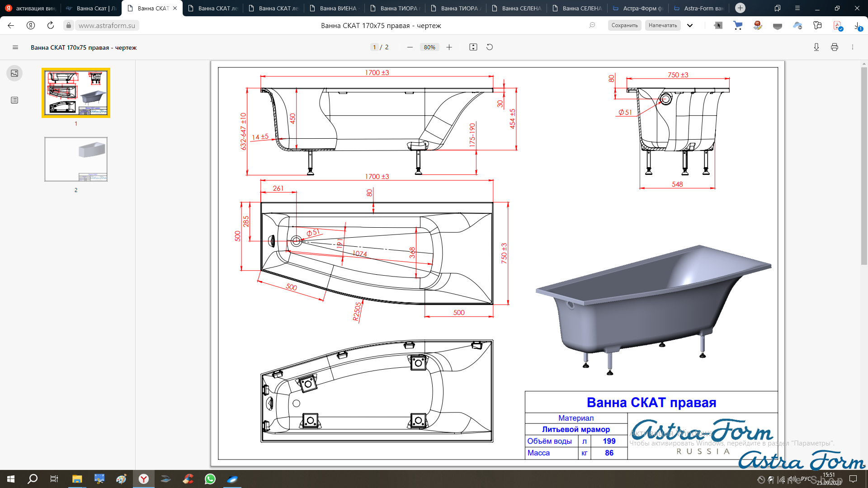The image size is (868, 488).
Task: Switch to the document outline view
Action: (x=14, y=100)
